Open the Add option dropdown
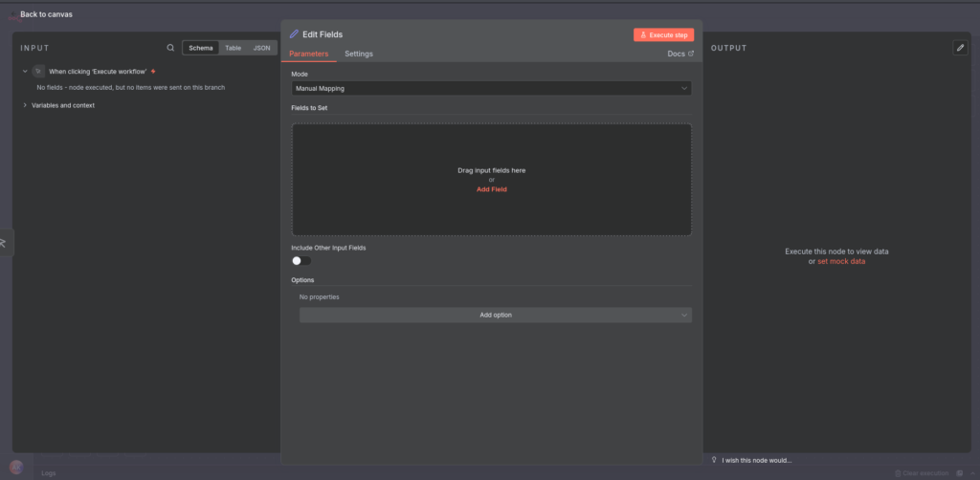 point(495,315)
